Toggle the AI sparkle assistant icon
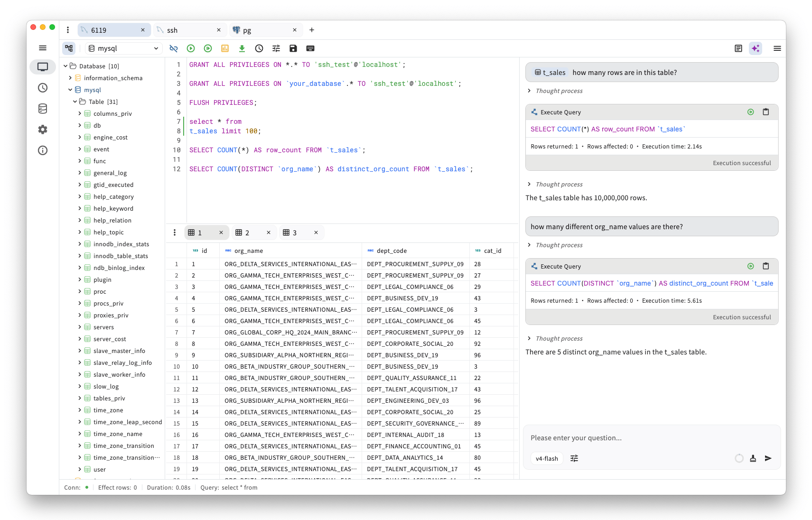 coord(756,48)
